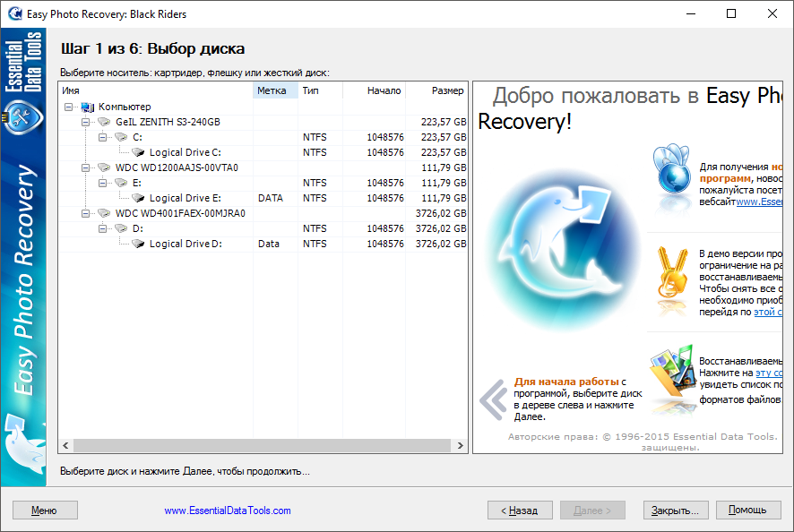Image resolution: width=794 pixels, height=532 pixels.
Task: Click the C: partition drive icon
Action: click(x=121, y=137)
